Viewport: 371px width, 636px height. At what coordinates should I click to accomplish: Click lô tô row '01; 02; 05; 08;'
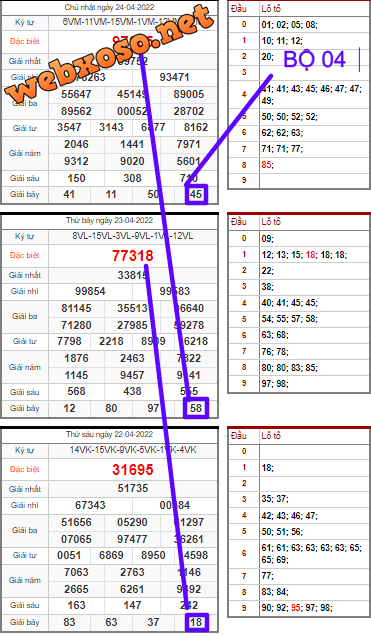(290, 25)
